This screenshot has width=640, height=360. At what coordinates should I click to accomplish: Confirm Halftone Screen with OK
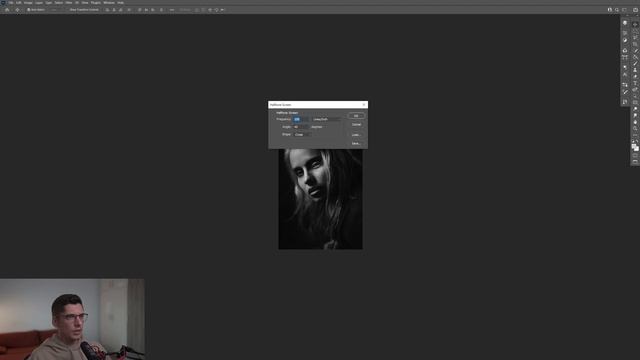(x=356, y=116)
